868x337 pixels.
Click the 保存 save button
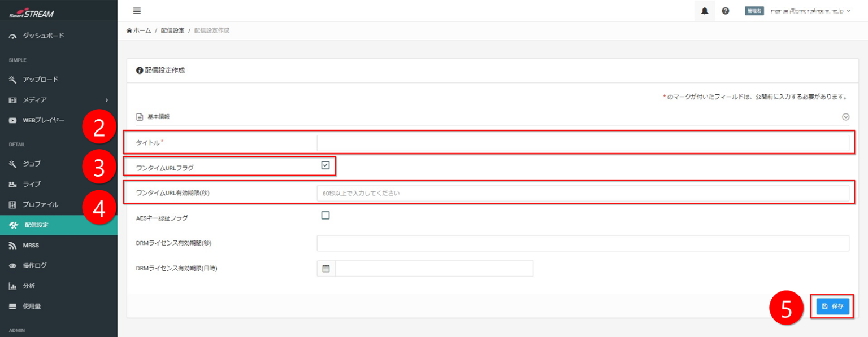(832, 306)
